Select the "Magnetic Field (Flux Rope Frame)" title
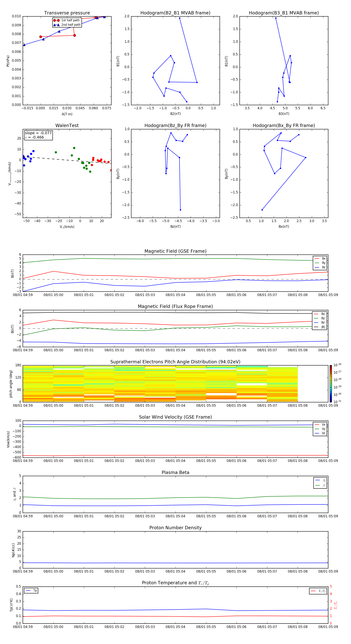The width and height of the screenshot is (351, 644). point(175,307)
